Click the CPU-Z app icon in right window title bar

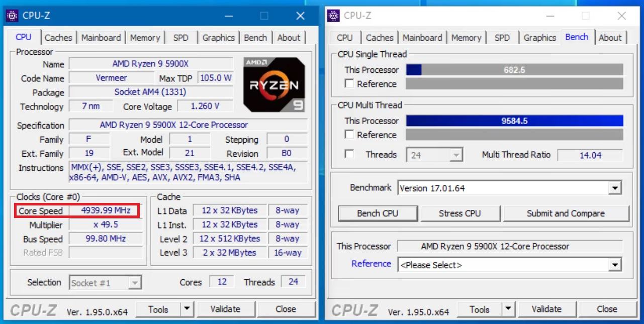coord(333,16)
